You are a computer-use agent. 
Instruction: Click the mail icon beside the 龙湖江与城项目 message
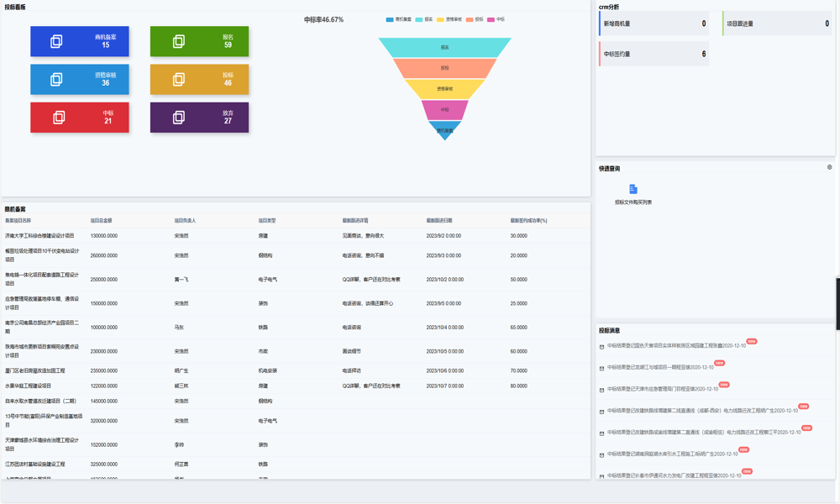(601, 368)
